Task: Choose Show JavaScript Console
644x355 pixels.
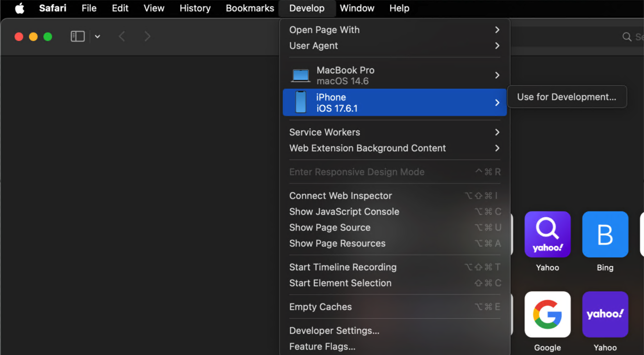Action: click(344, 212)
